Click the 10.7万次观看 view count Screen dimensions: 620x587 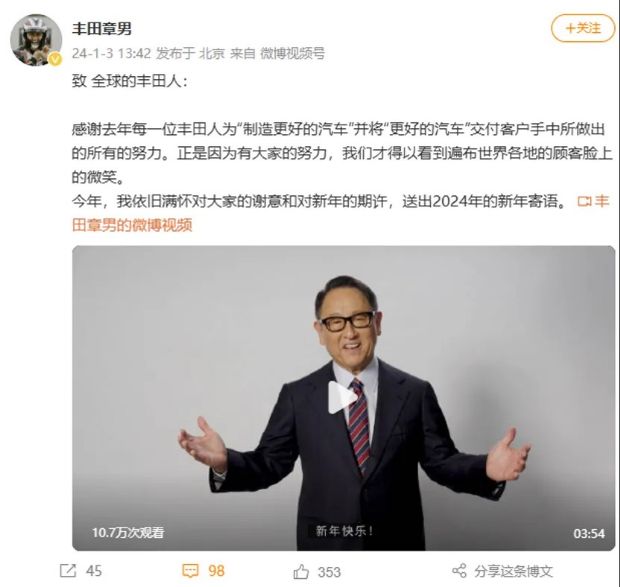click(128, 532)
